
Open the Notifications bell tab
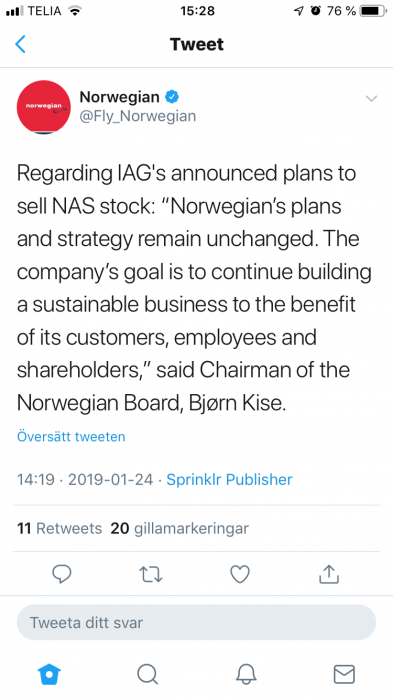click(x=246, y=674)
